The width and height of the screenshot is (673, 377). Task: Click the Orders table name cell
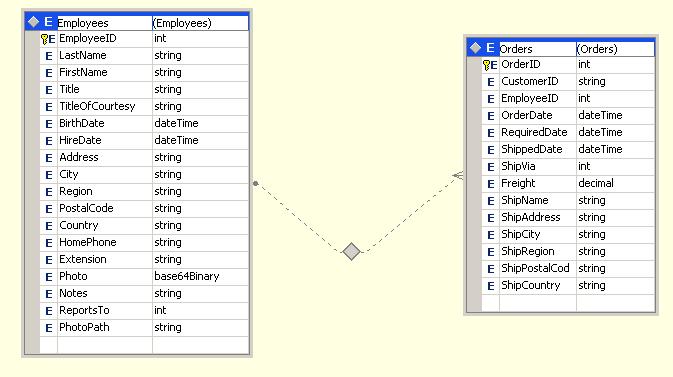click(x=537, y=49)
